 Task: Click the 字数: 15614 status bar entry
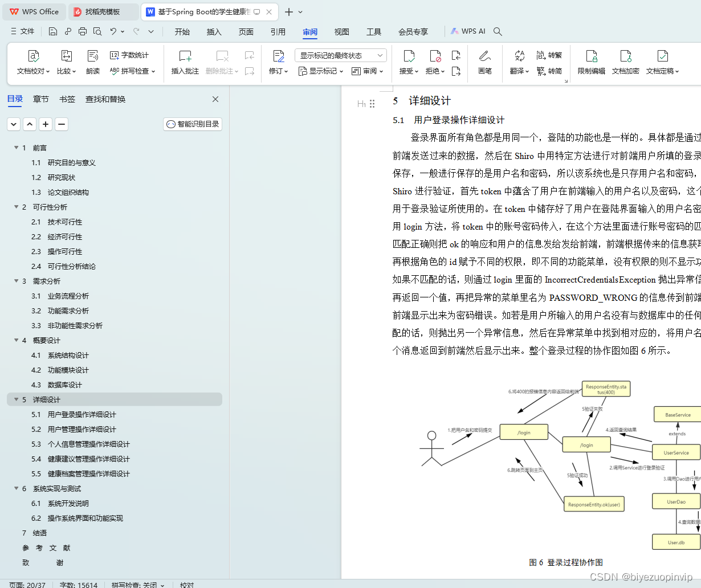(x=79, y=585)
